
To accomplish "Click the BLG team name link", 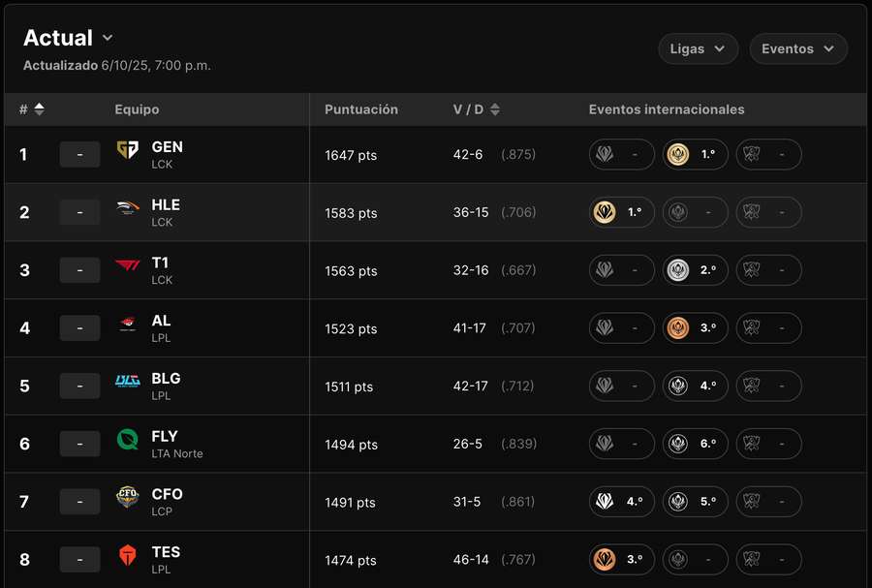I will pyautogui.click(x=166, y=378).
